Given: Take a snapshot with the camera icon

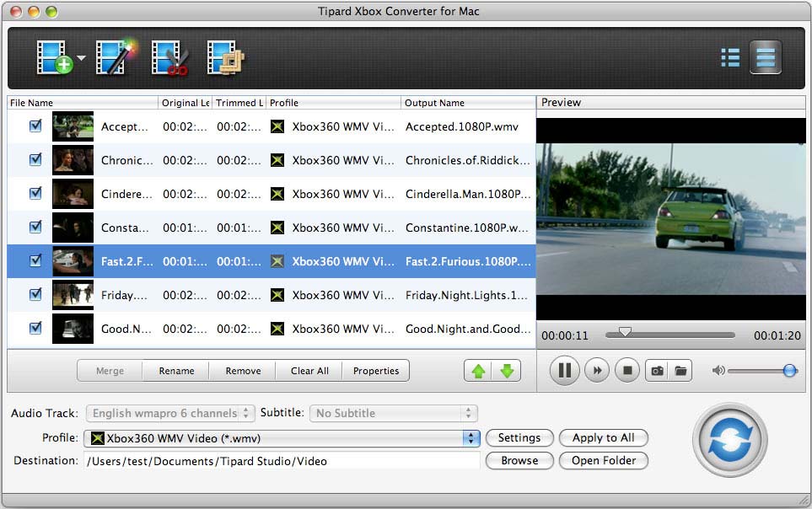Looking at the screenshot, I should tap(658, 370).
